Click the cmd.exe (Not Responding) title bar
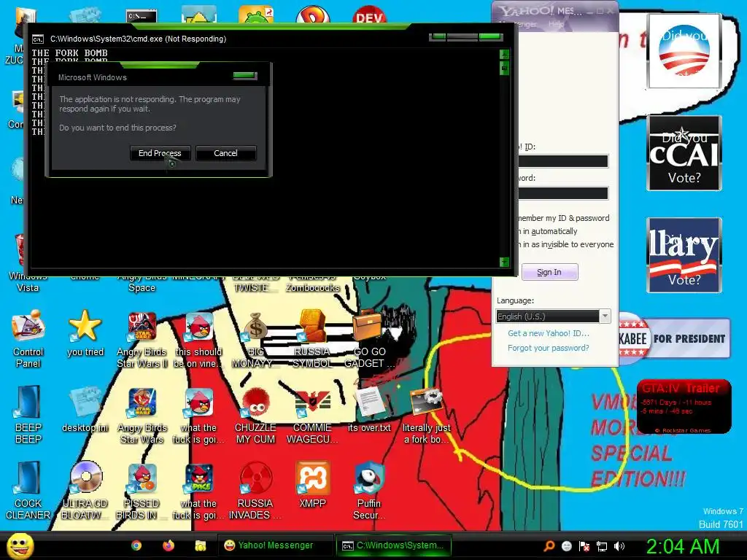Image resolution: width=747 pixels, height=560 pixels. pos(228,39)
